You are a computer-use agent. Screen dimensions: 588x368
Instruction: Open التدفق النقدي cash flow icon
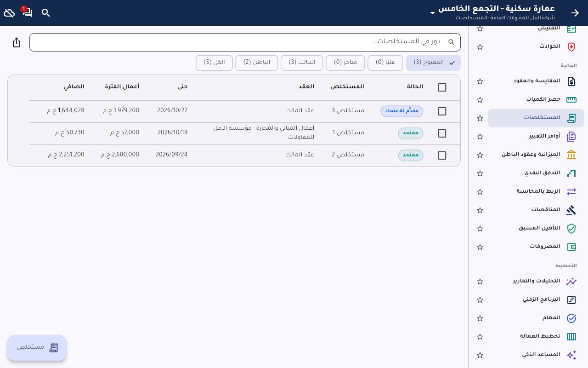pos(571,173)
